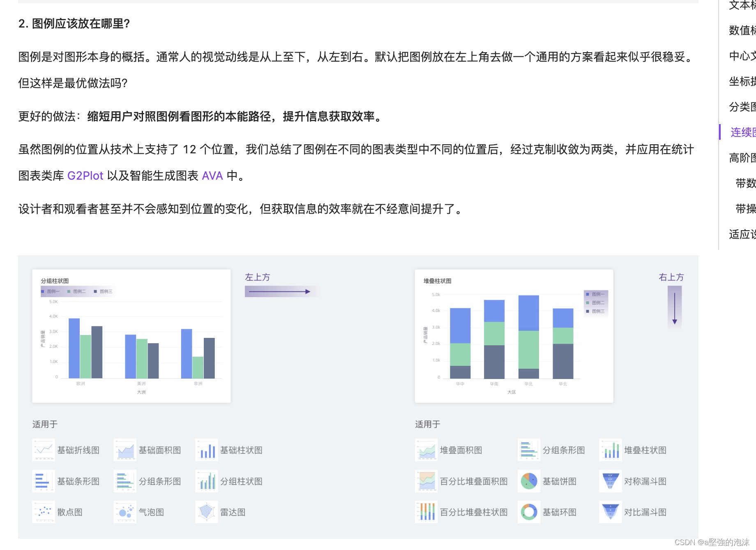Go to the 适应 sidebar section
The height and width of the screenshot is (550, 756).
tap(742, 234)
